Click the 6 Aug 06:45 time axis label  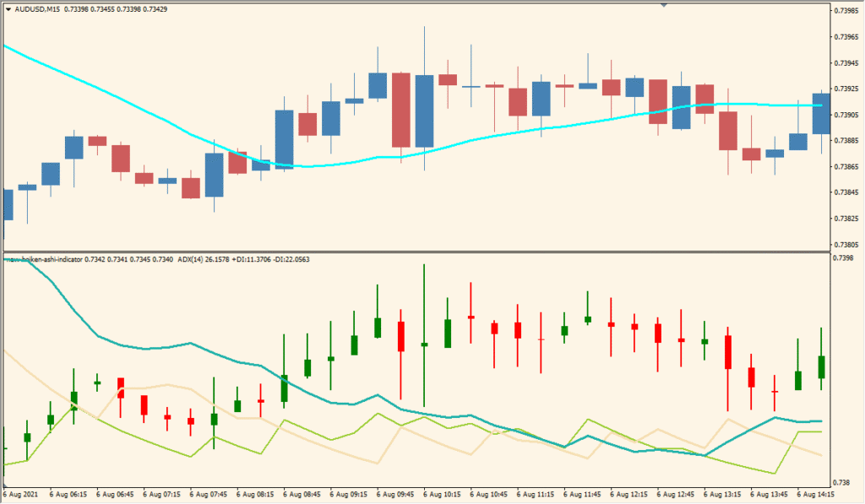click(x=115, y=495)
